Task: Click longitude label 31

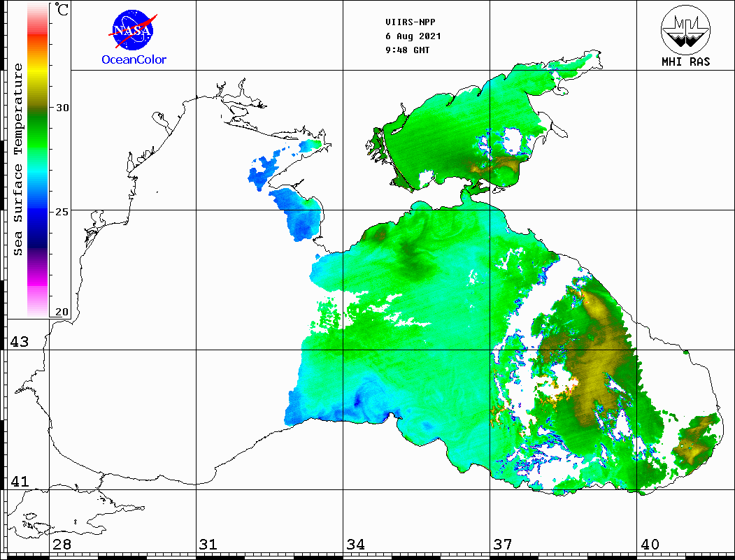Action: click(208, 544)
